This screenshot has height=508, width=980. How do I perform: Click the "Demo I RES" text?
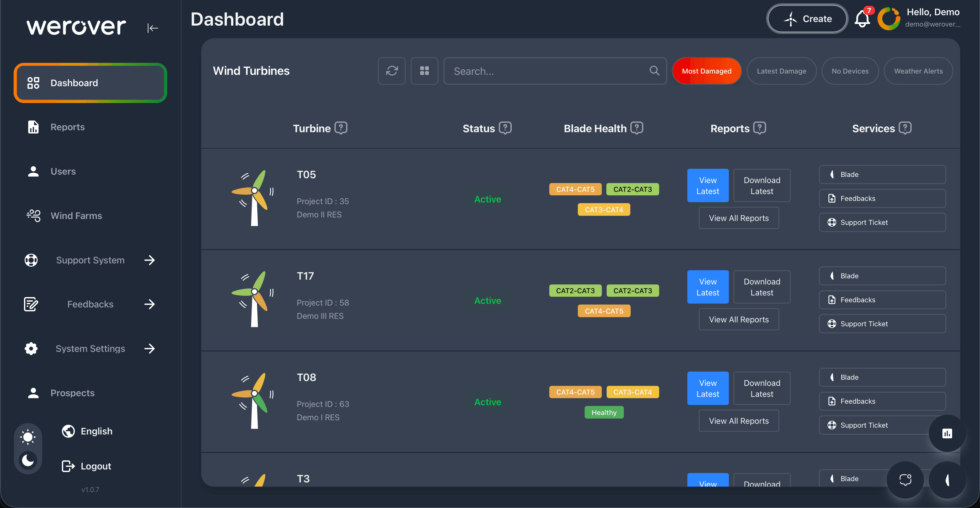tap(318, 418)
